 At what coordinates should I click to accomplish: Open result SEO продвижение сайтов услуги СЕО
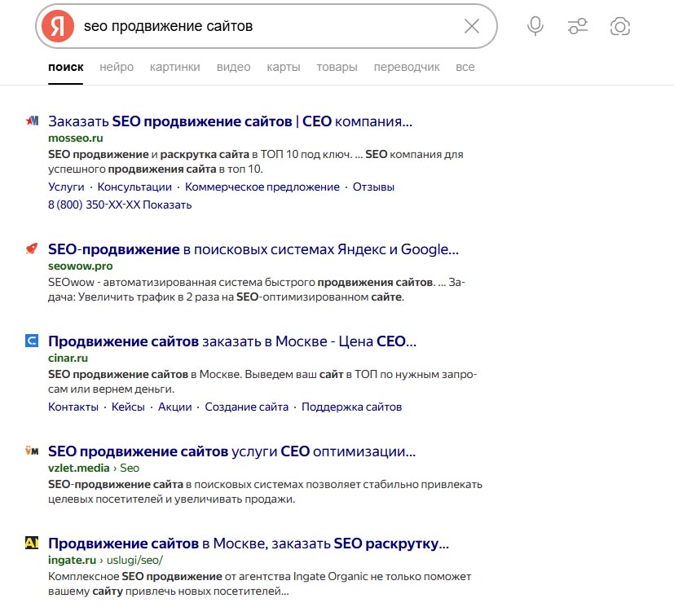click(231, 451)
